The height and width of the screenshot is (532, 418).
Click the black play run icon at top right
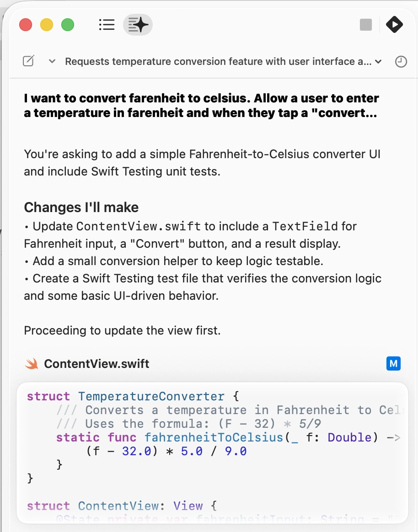coord(394,25)
